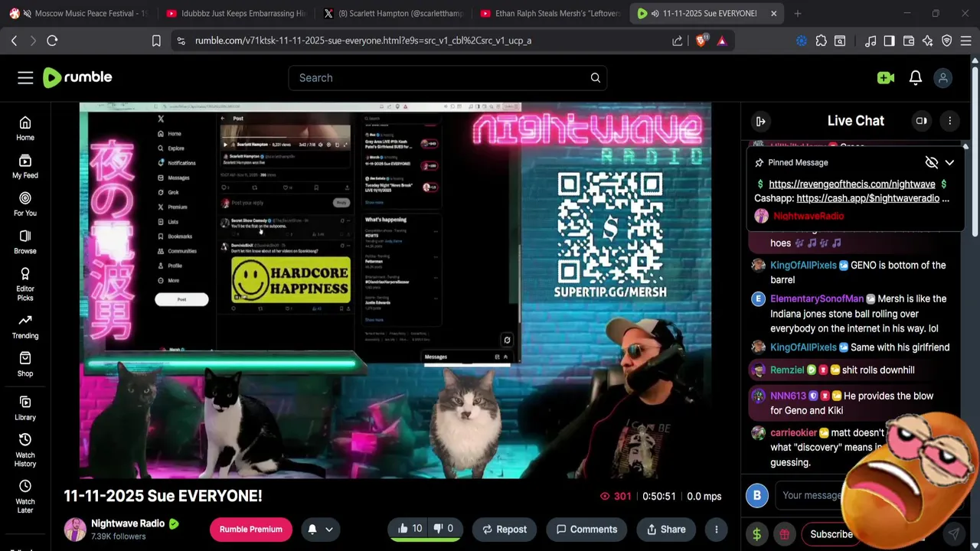The height and width of the screenshot is (551, 980).
Task: Open video more options three-dot menu
Action: click(x=717, y=529)
